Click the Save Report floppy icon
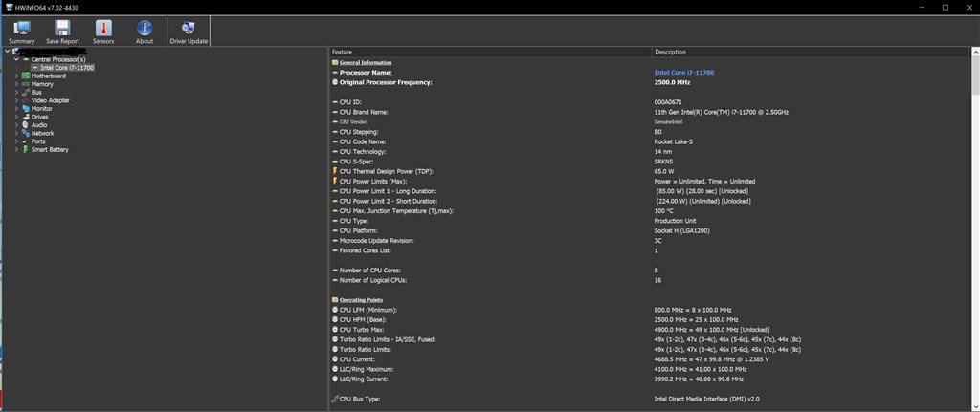This screenshot has width=980, height=412. 62,32
